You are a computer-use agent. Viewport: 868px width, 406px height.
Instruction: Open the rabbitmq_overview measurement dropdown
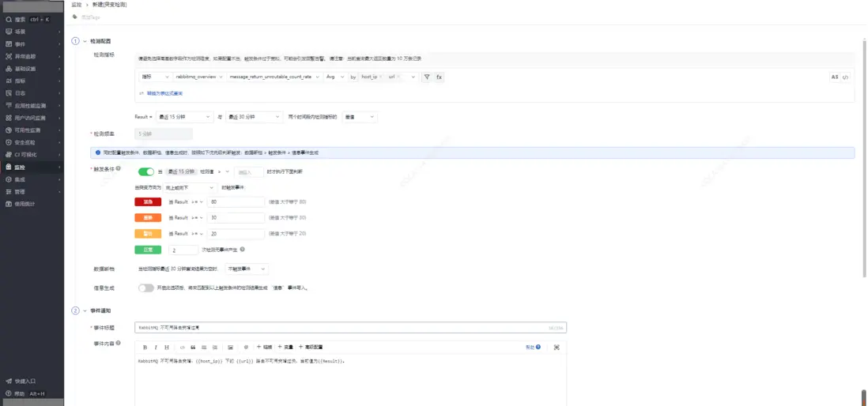[198, 77]
